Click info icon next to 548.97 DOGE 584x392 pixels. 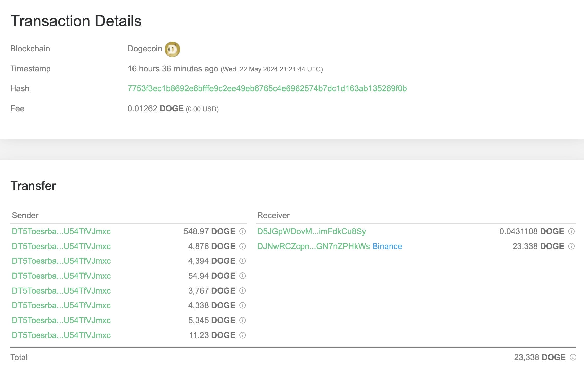pos(242,231)
